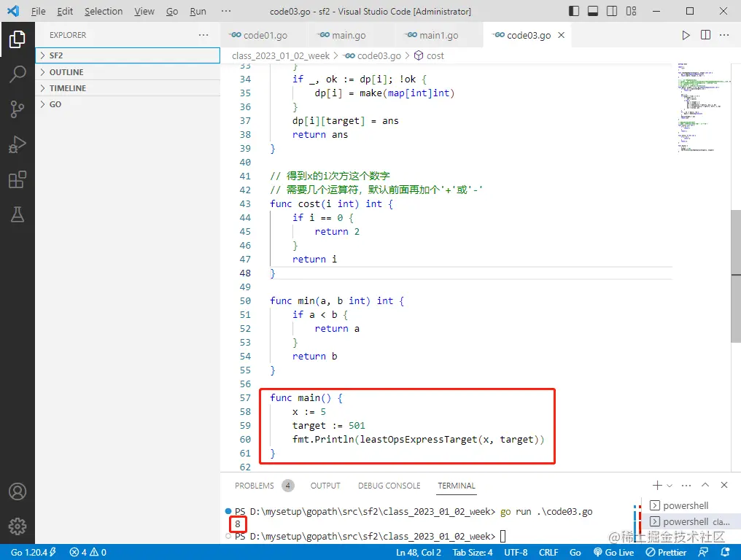The width and height of the screenshot is (741, 560).
Task: Open editor More Actions ellipsis
Action: pyautogui.click(x=724, y=35)
